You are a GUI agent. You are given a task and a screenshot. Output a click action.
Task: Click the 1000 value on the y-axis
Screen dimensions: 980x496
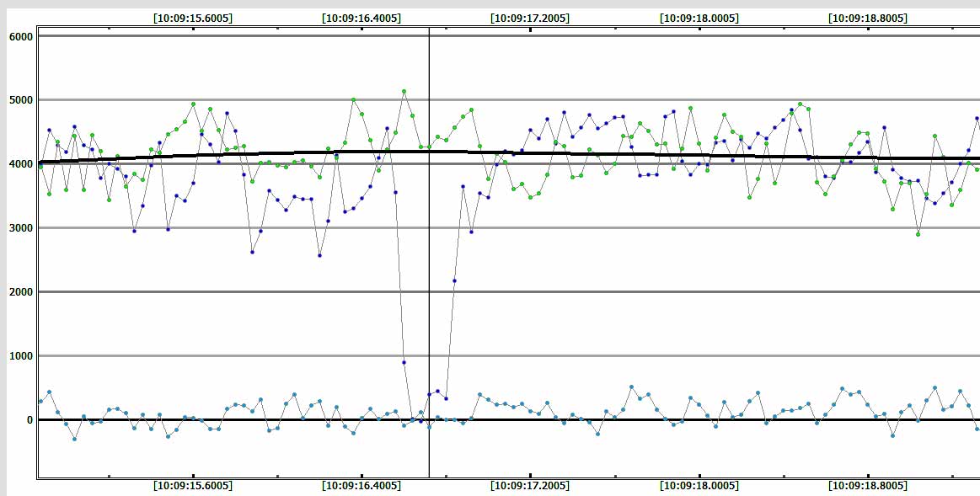(20, 356)
